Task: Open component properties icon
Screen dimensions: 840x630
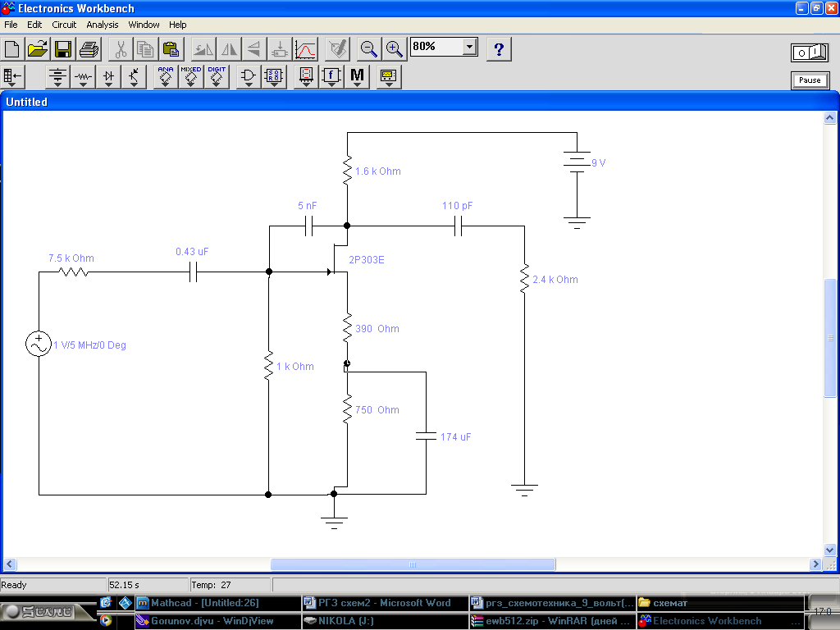Action: coord(337,49)
